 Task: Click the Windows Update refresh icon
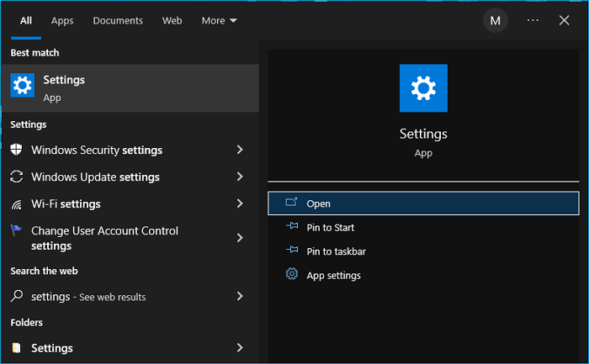(16, 177)
